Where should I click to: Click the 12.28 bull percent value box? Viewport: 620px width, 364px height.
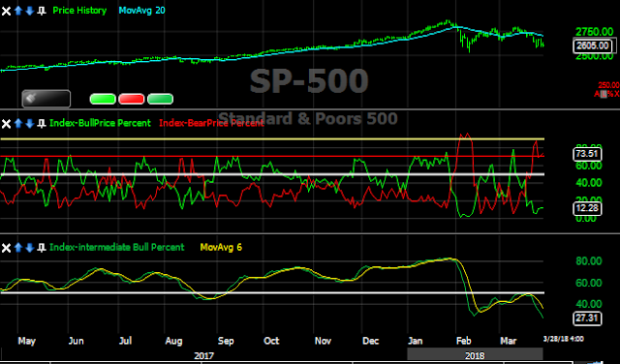(587, 208)
